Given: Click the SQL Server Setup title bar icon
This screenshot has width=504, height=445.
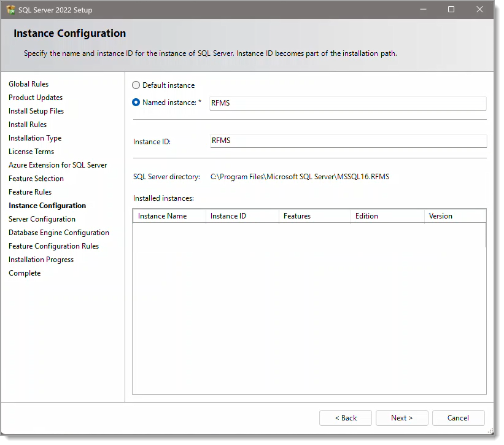Looking at the screenshot, I should (10, 10).
